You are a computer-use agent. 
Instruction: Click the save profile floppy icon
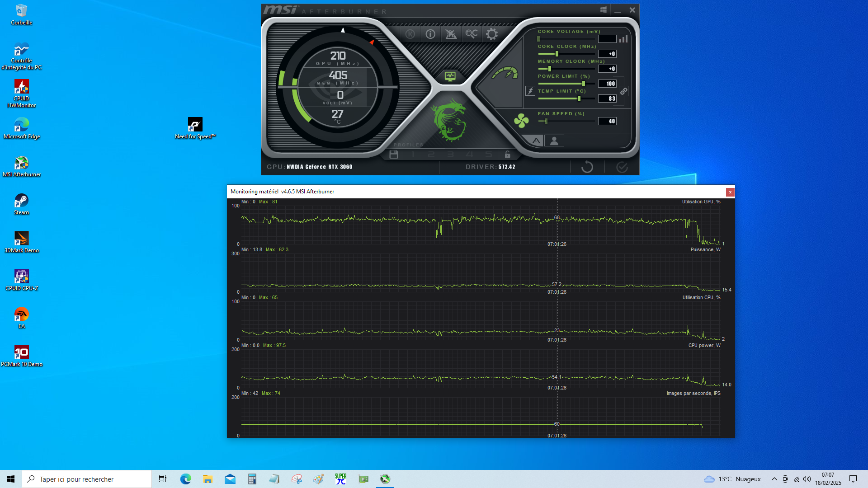click(394, 155)
